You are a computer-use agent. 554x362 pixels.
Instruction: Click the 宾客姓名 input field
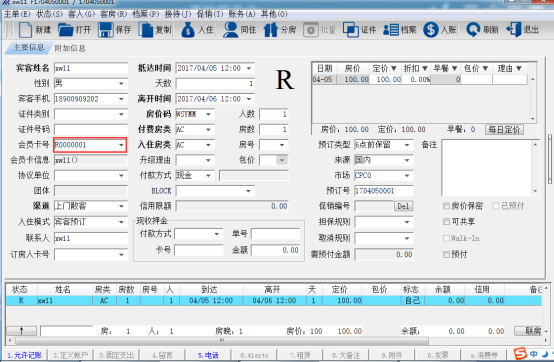[x=91, y=68]
